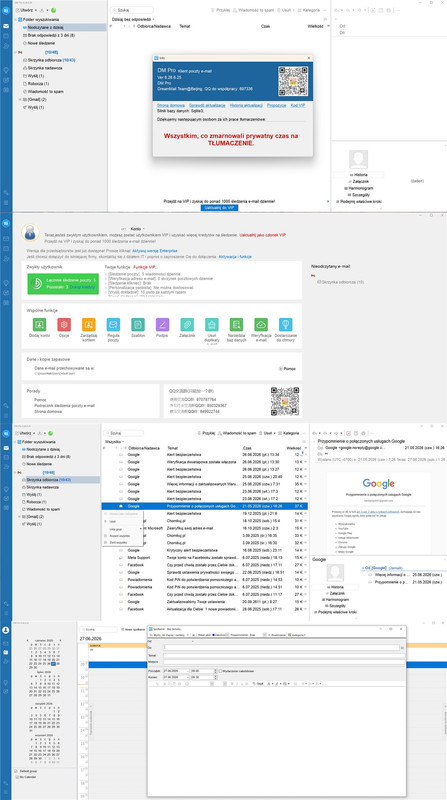Click the Zarządzaj kontem icon
The height and width of the screenshot is (800, 447).
pyautogui.click(x=89, y=324)
